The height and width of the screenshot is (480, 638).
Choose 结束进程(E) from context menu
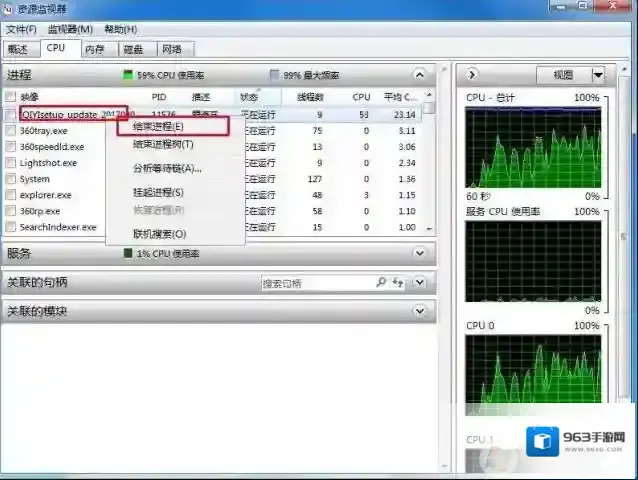(158, 127)
